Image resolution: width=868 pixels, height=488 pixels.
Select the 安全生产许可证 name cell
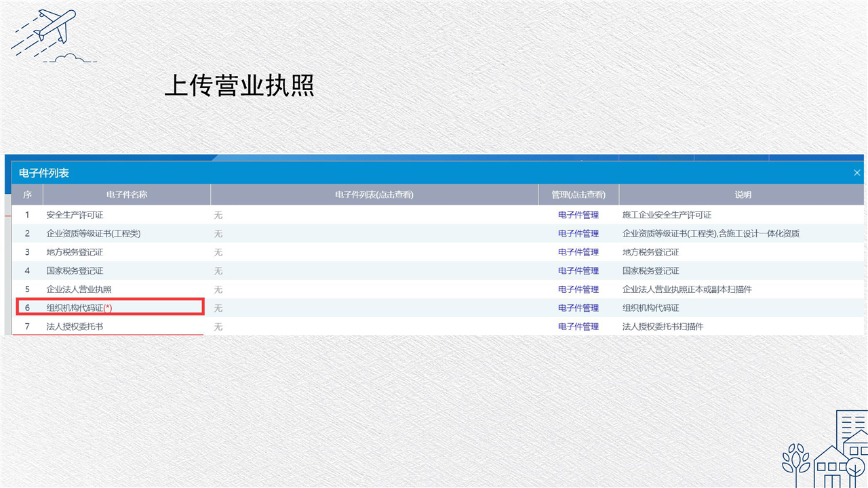(x=75, y=215)
